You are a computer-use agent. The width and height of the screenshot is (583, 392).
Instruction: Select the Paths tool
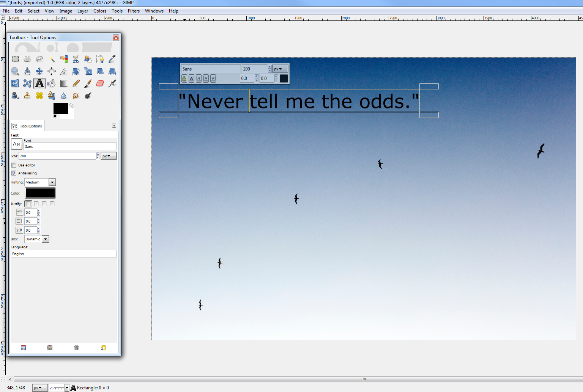[100, 59]
